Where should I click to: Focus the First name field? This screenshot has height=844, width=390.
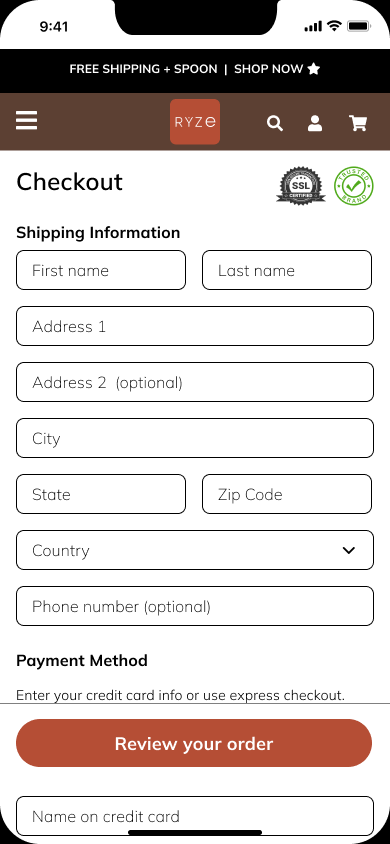(x=101, y=270)
